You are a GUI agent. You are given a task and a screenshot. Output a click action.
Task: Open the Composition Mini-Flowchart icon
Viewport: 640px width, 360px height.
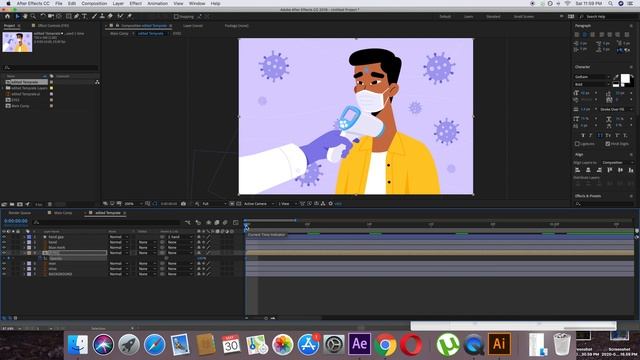click(x=187, y=222)
